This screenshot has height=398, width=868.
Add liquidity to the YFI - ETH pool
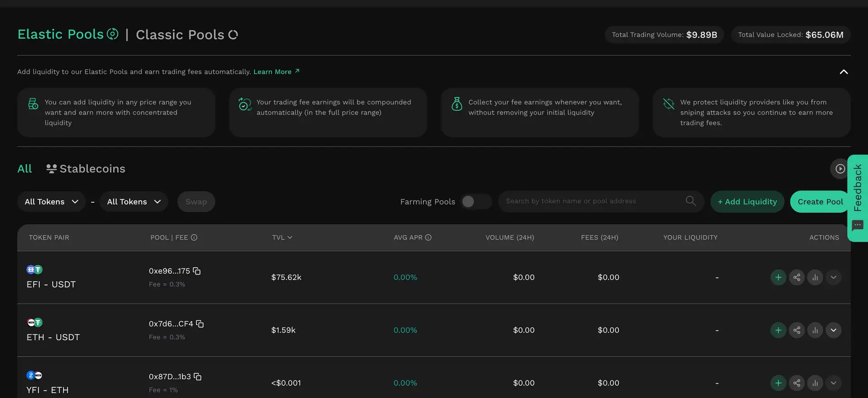pos(778,383)
